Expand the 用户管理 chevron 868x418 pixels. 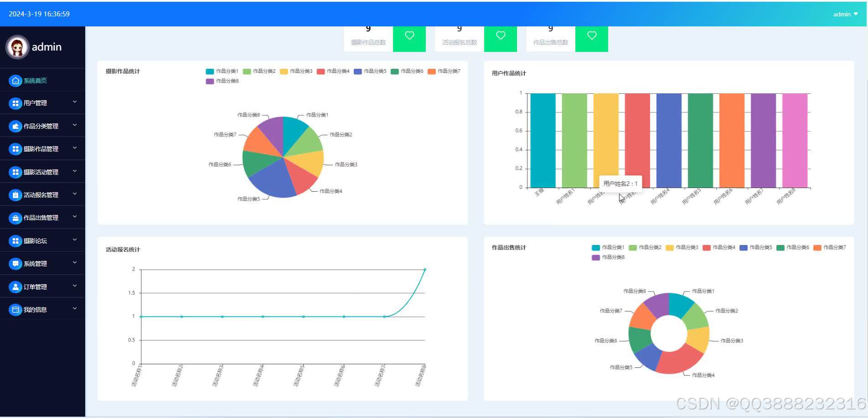[x=75, y=102]
